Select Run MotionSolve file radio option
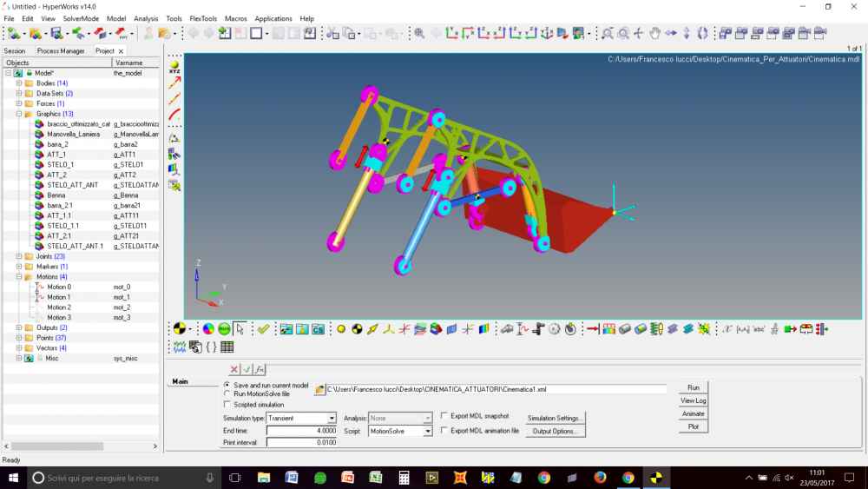 click(x=227, y=393)
